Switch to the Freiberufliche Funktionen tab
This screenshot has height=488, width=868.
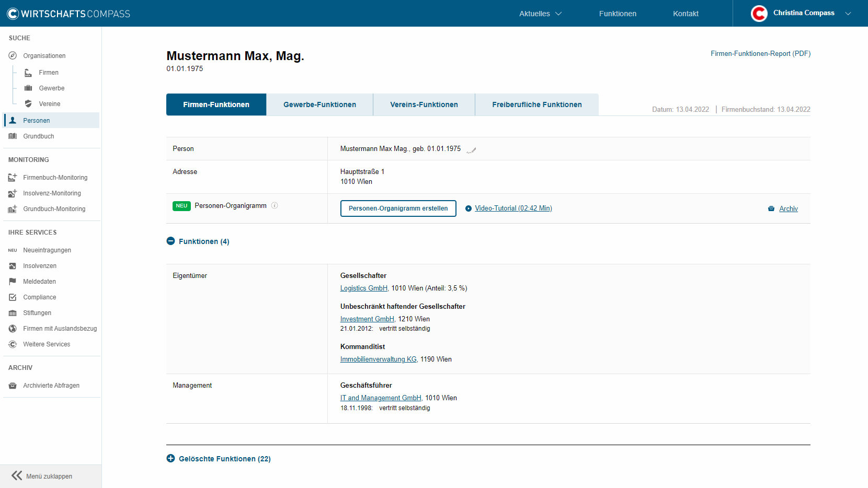(x=537, y=104)
